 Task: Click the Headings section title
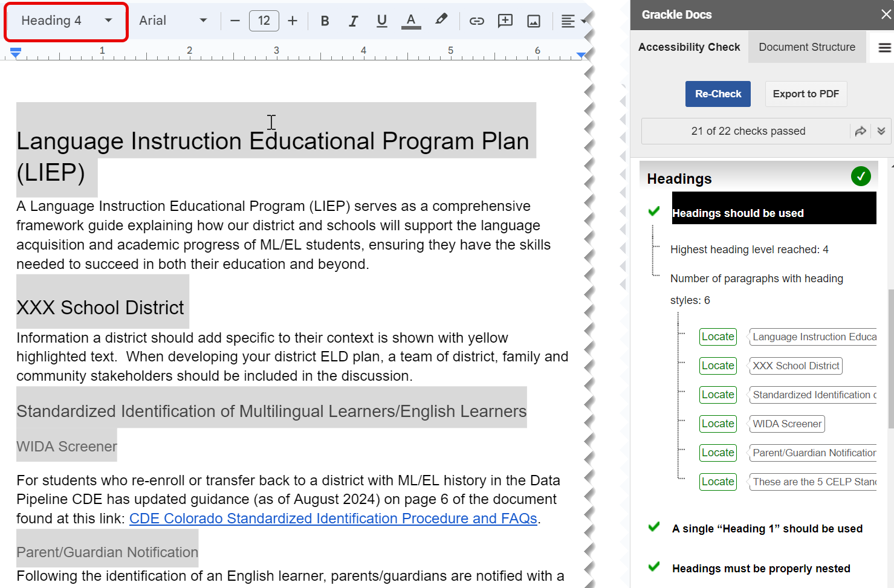click(679, 179)
